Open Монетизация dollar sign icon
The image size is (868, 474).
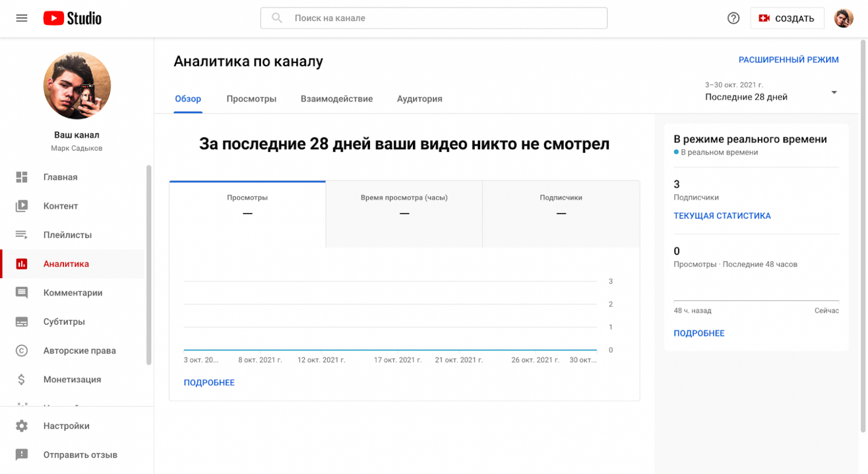pos(22,379)
